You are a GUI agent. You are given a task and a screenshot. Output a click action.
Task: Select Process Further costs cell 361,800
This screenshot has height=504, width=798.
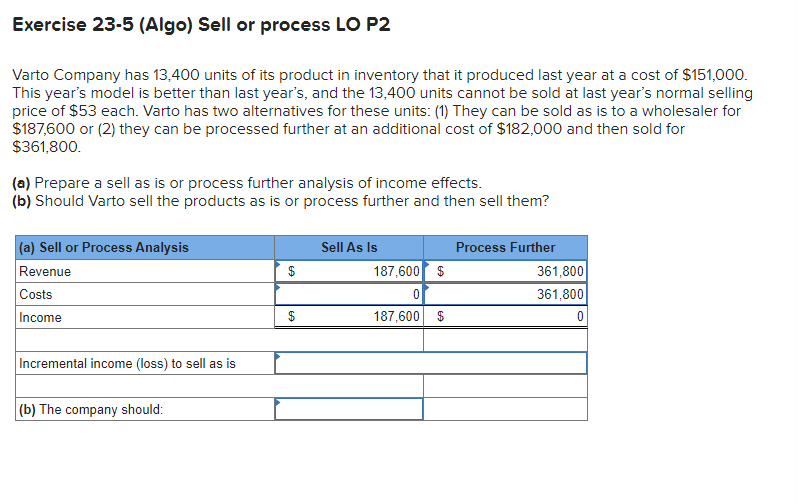505,294
